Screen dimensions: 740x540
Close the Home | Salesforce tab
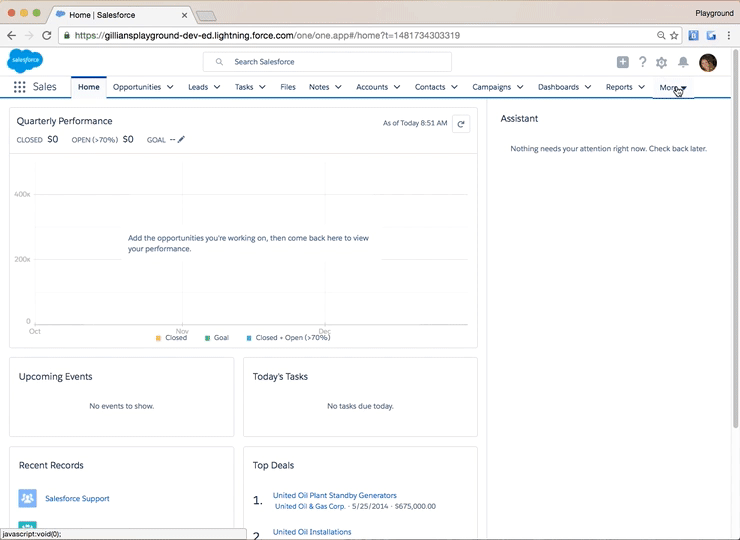pos(185,15)
